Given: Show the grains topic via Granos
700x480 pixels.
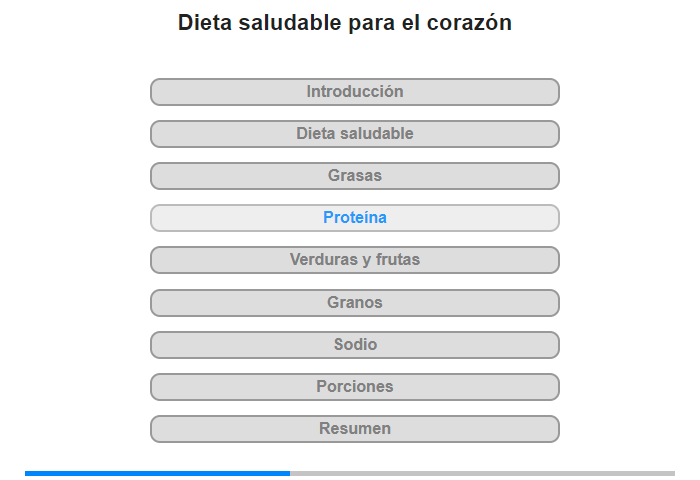Looking at the screenshot, I should [x=354, y=303].
